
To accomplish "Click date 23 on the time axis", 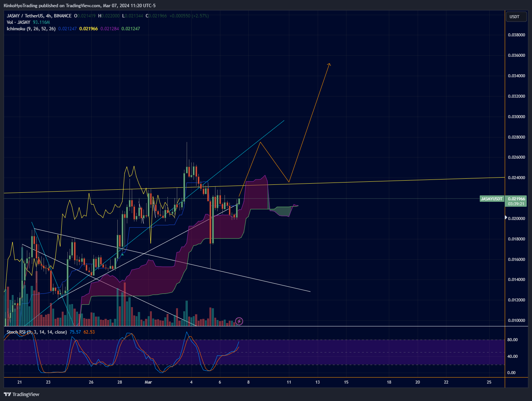I will 48,382.
